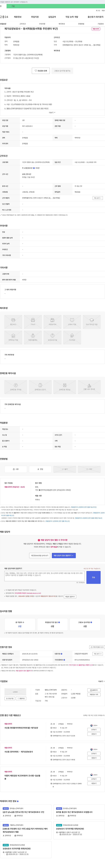Open 채용정보 menu
This screenshot has height=868, width=105.
18,17
